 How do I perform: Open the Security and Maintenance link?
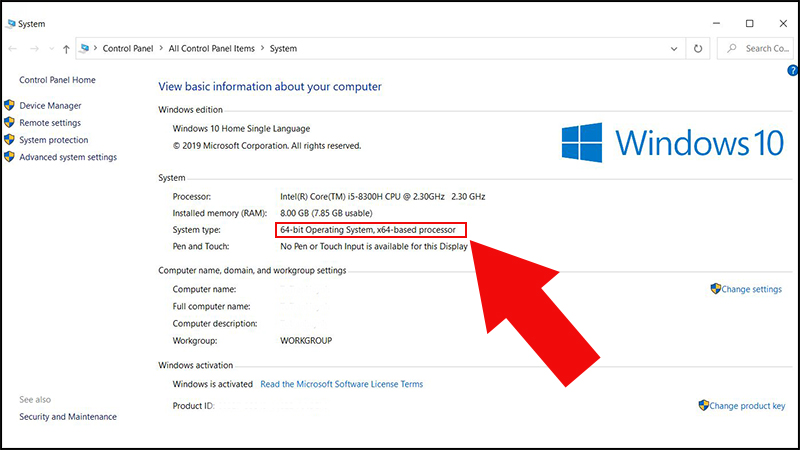pos(68,417)
